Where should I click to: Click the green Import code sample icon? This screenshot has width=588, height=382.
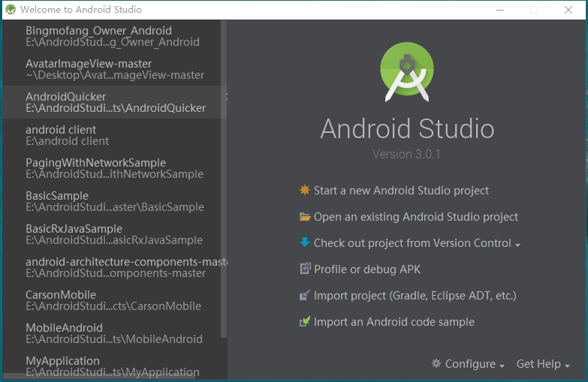tap(304, 321)
